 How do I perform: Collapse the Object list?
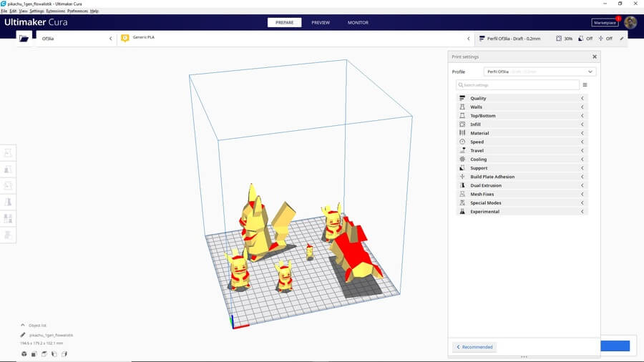(22, 325)
